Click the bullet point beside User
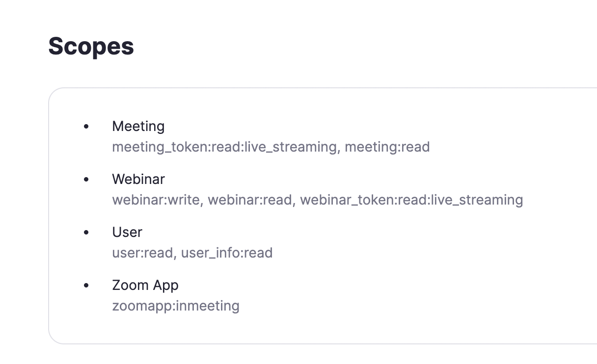This screenshot has height=364, width=597. click(86, 233)
